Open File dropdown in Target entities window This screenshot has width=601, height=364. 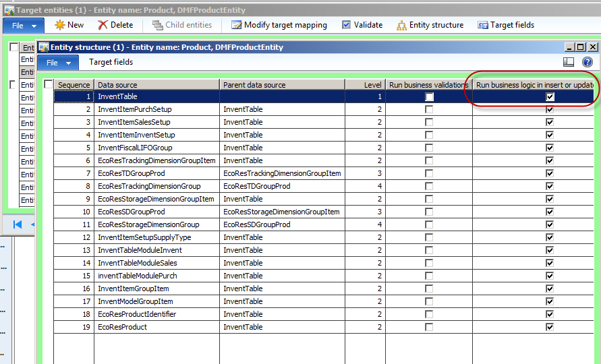24,25
